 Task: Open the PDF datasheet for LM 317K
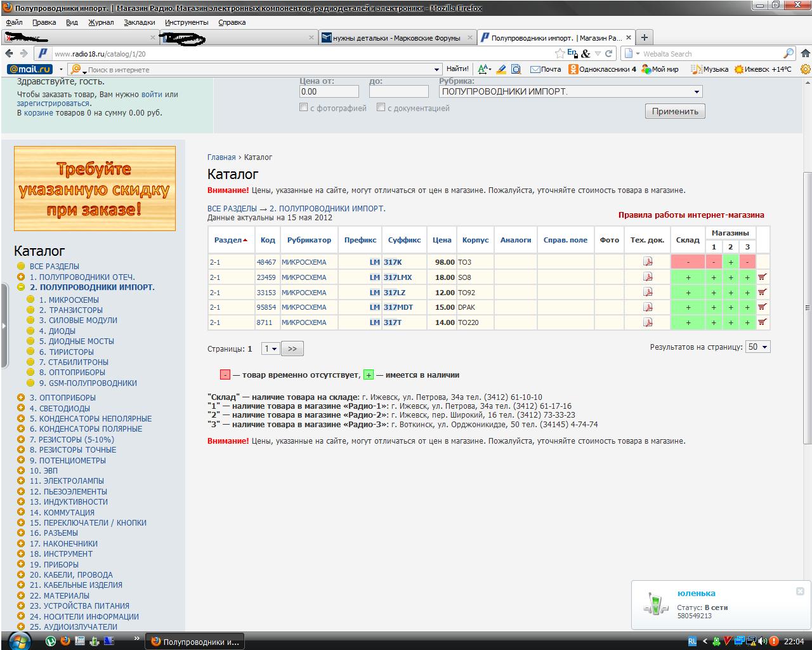[648, 262]
